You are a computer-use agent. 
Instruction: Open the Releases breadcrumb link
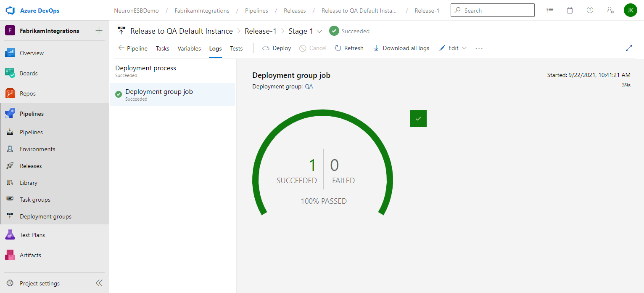[x=295, y=11]
